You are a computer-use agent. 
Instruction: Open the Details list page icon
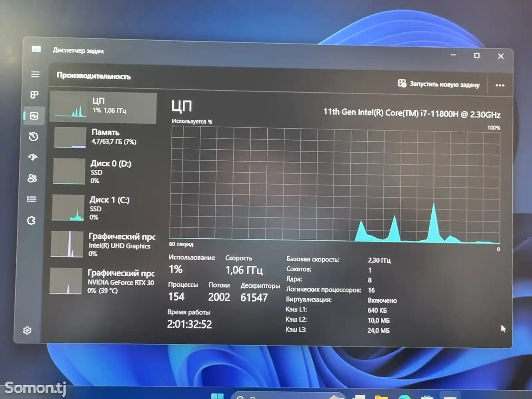[x=32, y=199]
